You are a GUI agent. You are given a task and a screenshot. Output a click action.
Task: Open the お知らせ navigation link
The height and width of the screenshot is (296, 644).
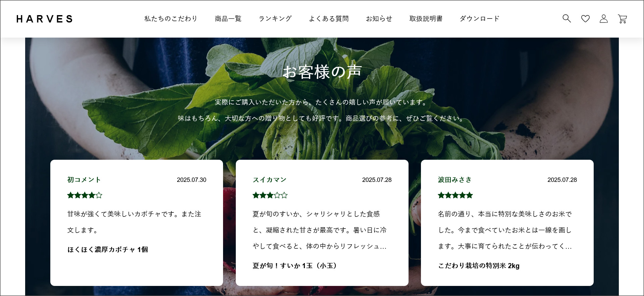379,19
